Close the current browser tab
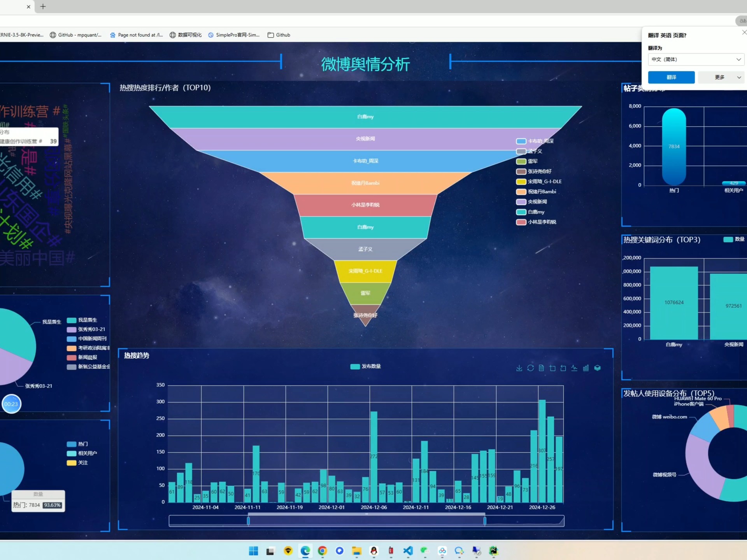 (x=28, y=7)
